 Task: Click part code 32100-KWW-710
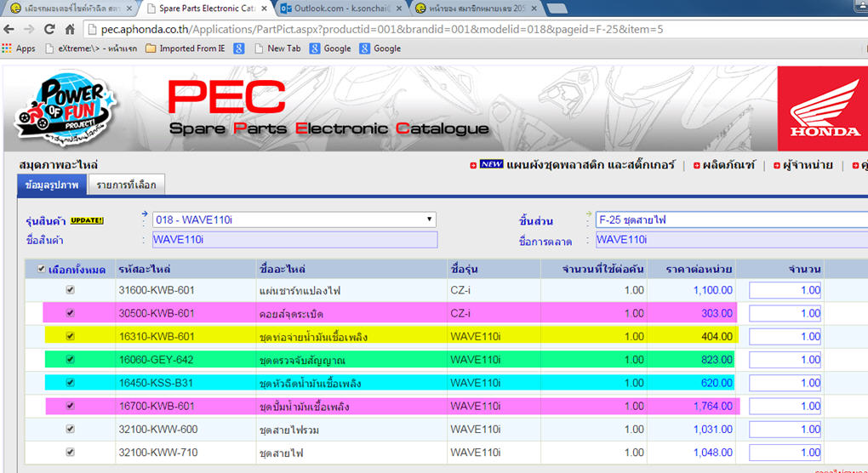point(158,453)
